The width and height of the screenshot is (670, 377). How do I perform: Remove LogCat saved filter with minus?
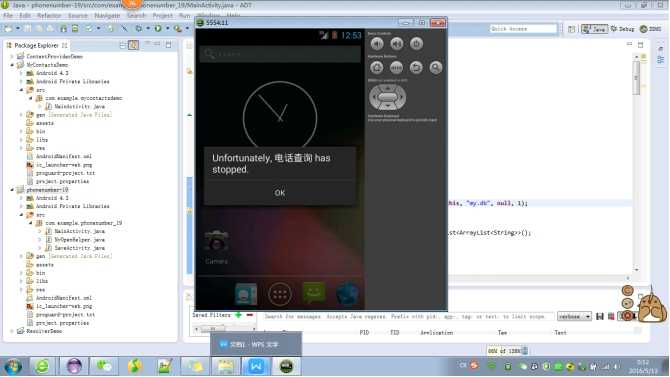[x=250, y=315]
